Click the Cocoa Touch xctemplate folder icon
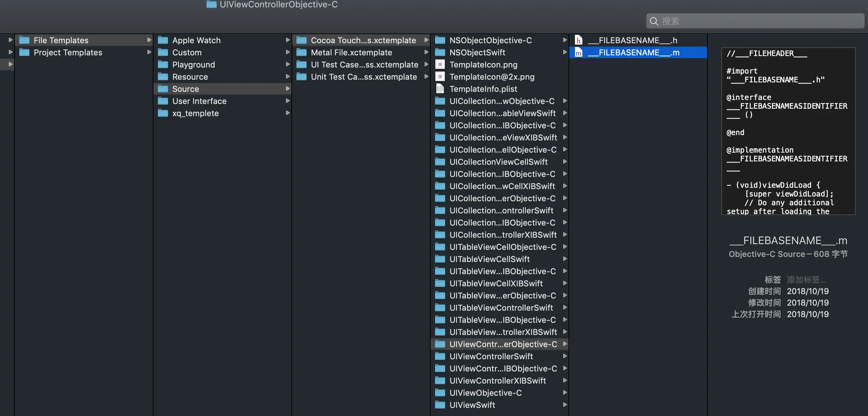This screenshot has height=416, width=868. pos(302,40)
